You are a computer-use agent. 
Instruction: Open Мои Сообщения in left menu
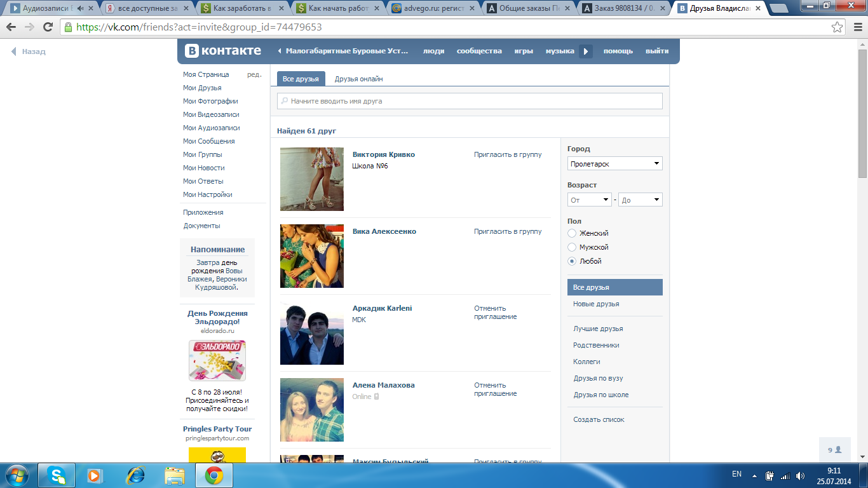209,141
